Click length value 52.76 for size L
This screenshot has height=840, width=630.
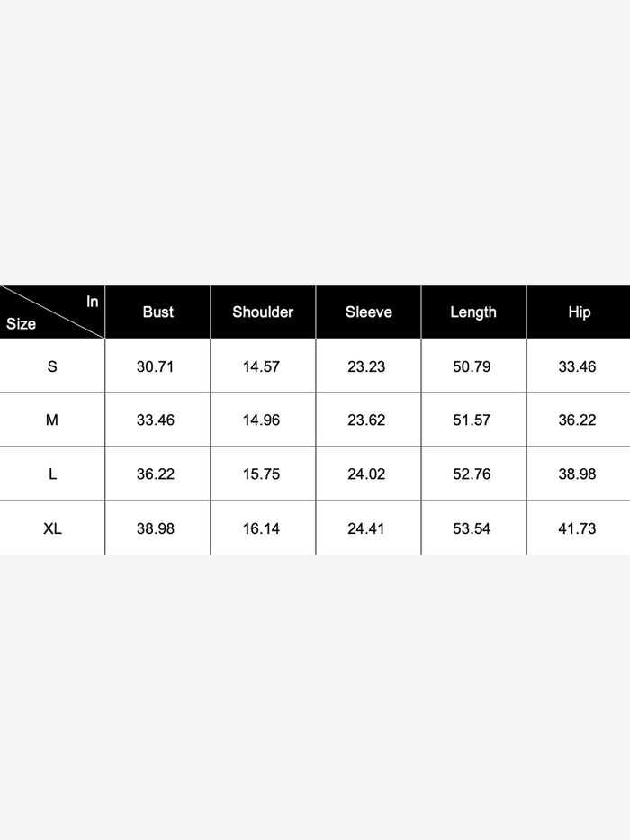[472, 474]
